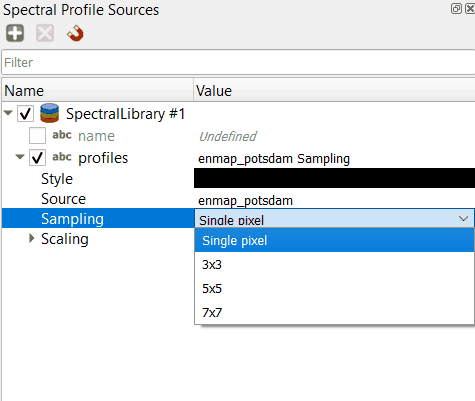The image size is (475, 401).
Task: Click the greyed-out remove source X icon
Action: point(45,33)
